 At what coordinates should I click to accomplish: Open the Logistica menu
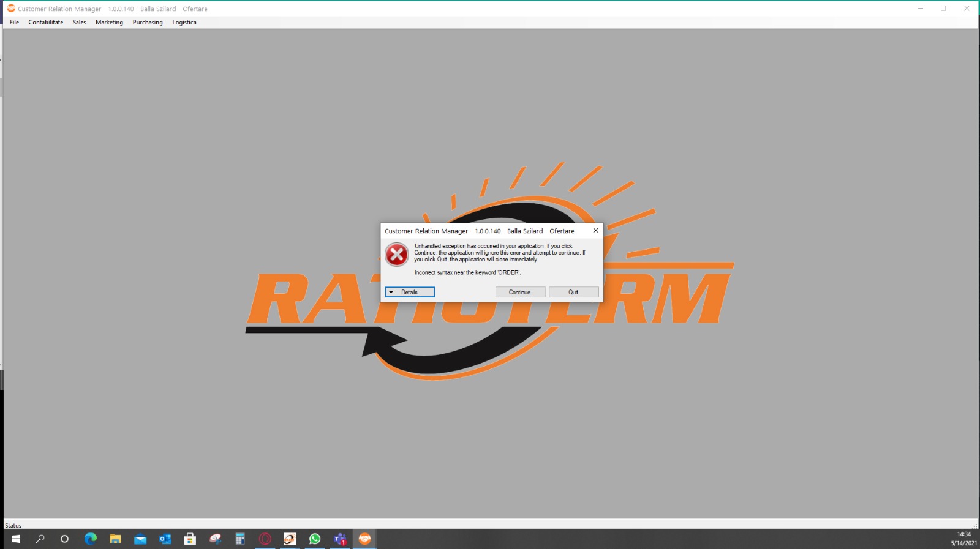coord(184,23)
